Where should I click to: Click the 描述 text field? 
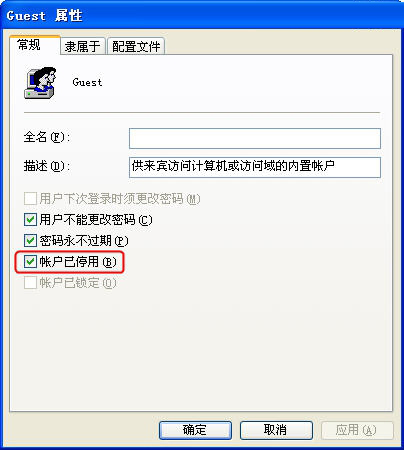[255, 167]
